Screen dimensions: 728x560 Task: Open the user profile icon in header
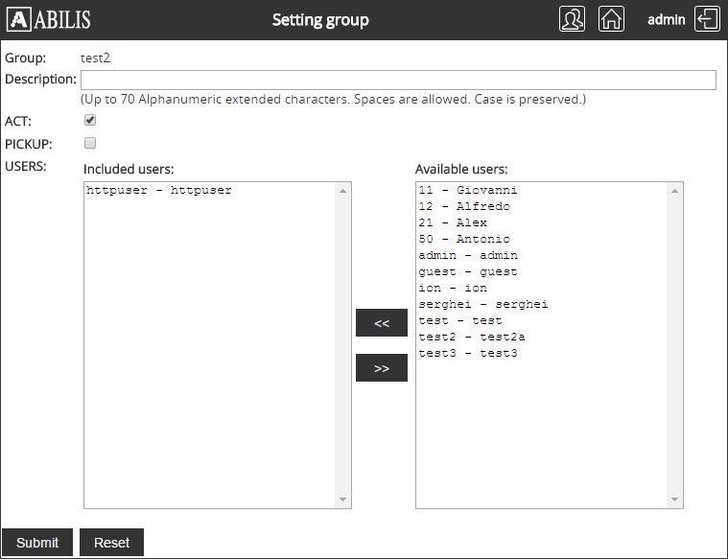[x=572, y=19]
